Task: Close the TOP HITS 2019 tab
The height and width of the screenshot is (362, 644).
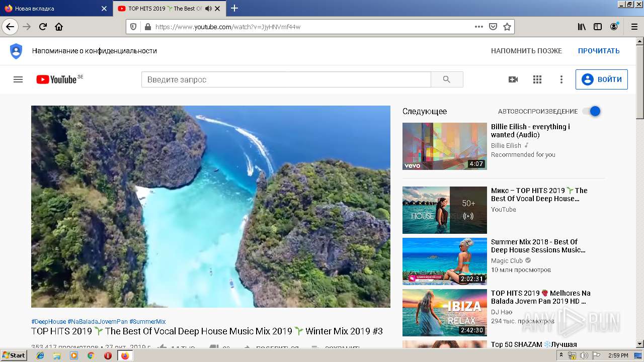Action: (218, 9)
